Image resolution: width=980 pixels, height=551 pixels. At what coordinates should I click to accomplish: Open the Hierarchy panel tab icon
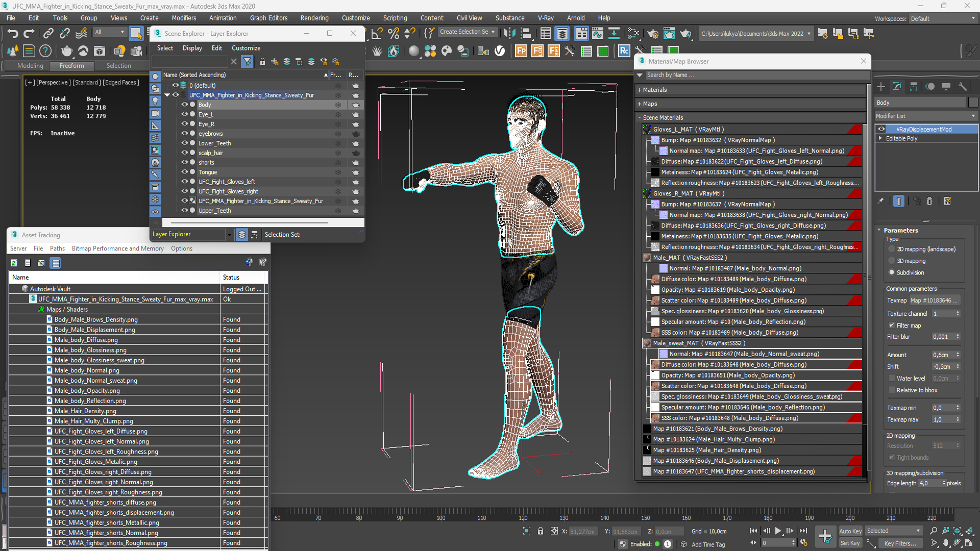(914, 87)
